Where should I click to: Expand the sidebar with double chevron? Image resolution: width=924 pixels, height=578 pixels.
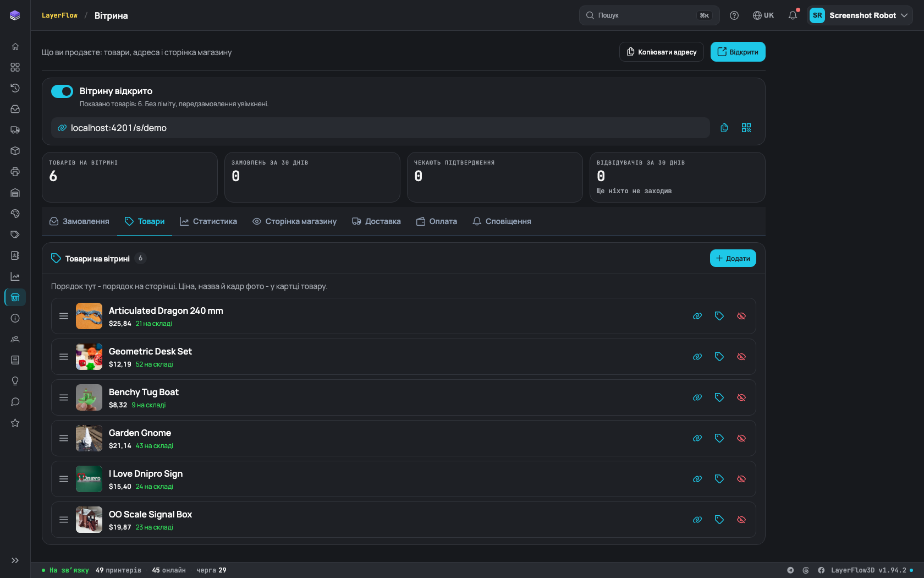click(15, 560)
